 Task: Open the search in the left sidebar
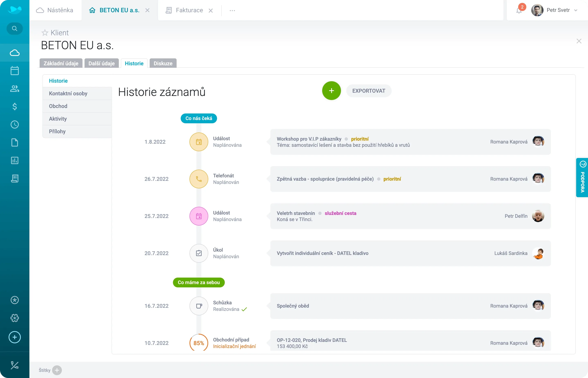click(x=14, y=28)
